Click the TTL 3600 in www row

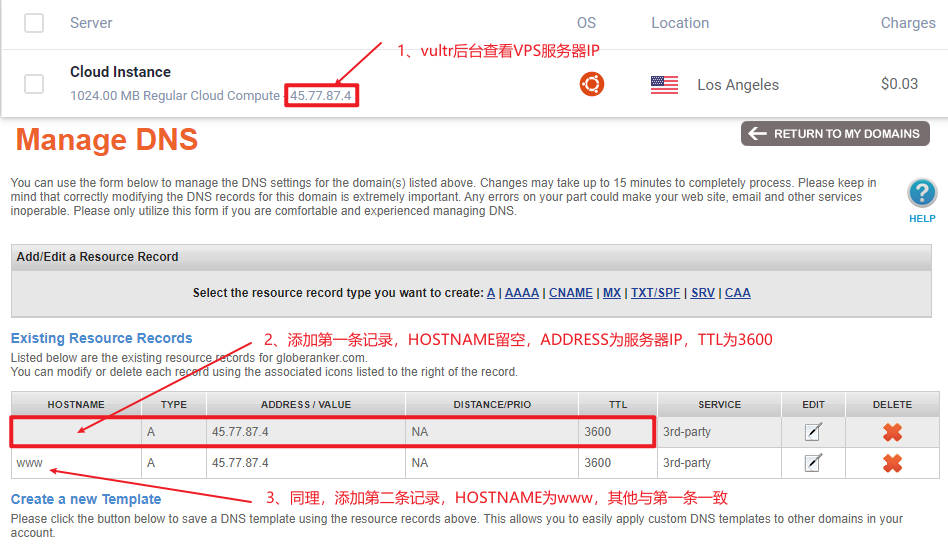click(x=597, y=463)
